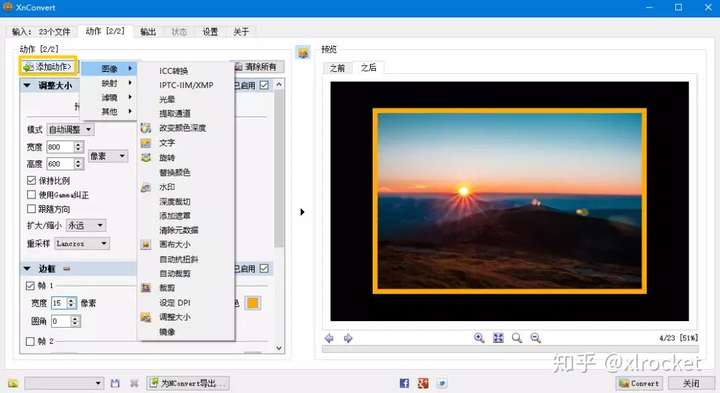Open the 重采样 Lanczos dropdown
This screenshot has height=393, width=720.
click(82, 243)
